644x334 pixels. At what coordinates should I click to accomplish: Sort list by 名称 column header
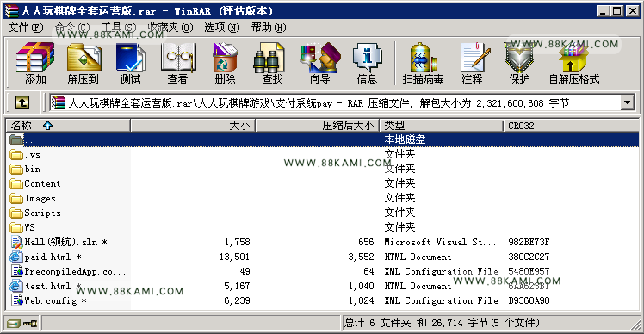tap(68, 126)
